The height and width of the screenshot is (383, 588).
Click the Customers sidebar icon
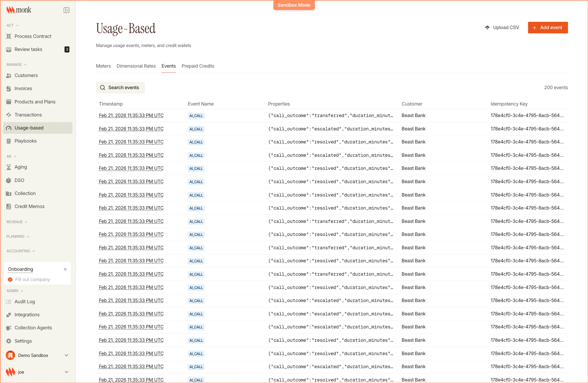click(x=9, y=76)
